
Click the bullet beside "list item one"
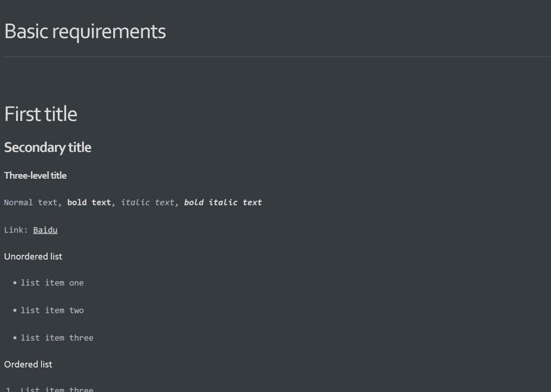14,283
